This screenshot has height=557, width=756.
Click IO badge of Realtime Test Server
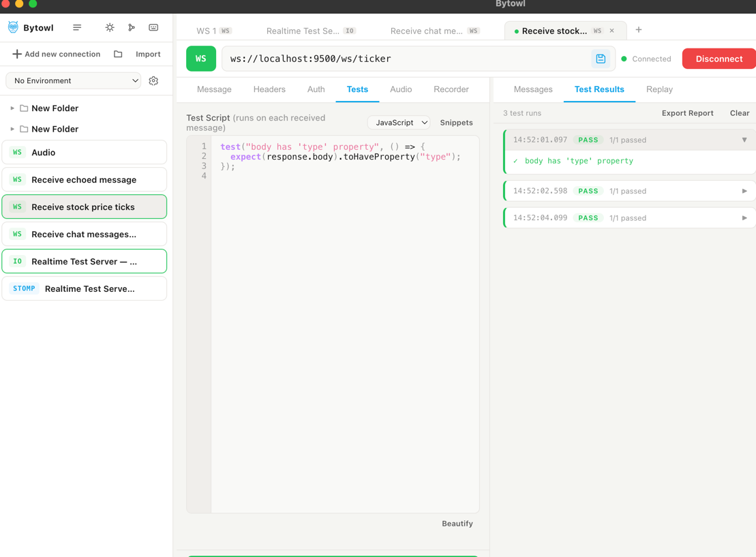click(x=17, y=261)
